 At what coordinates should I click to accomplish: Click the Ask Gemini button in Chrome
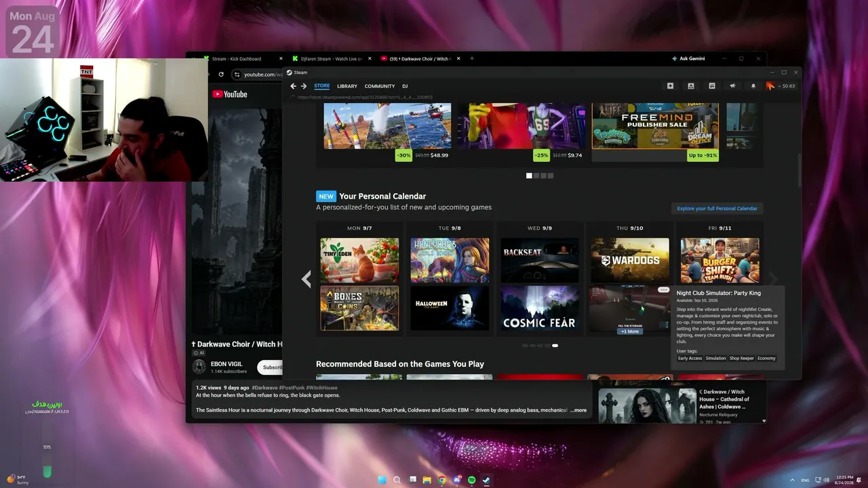point(688,59)
